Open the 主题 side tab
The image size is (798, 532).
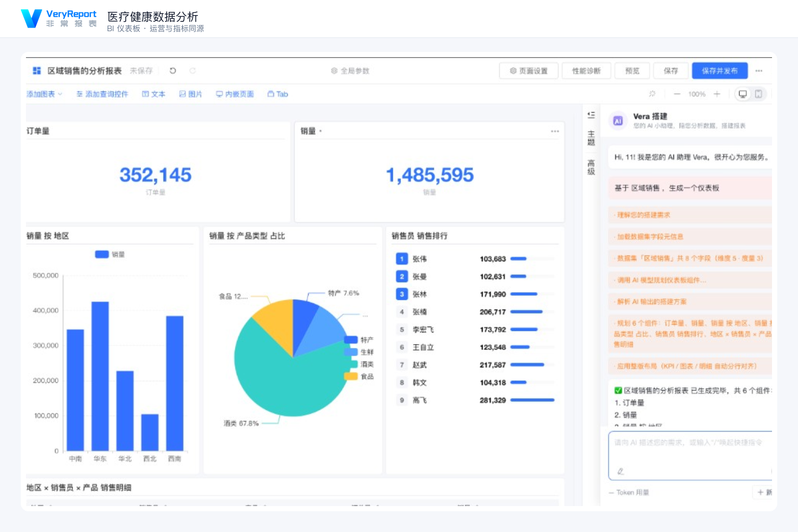(x=591, y=138)
